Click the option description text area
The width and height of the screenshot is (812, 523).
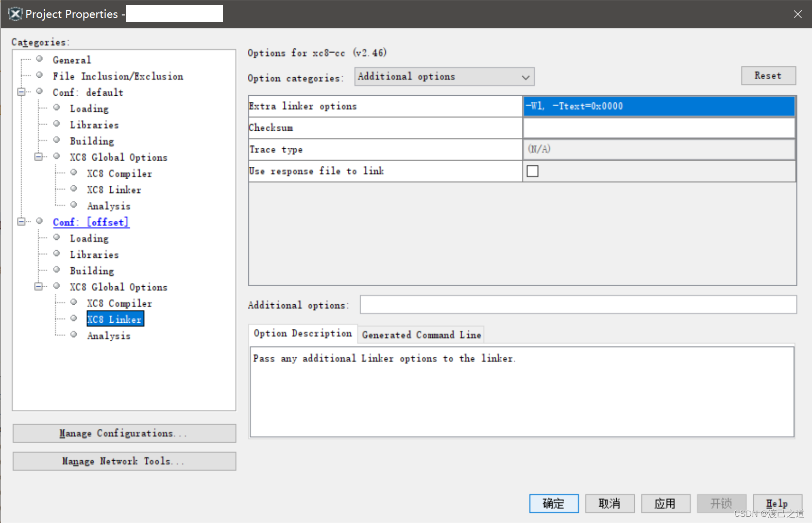pyautogui.click(x=522, y=392)
